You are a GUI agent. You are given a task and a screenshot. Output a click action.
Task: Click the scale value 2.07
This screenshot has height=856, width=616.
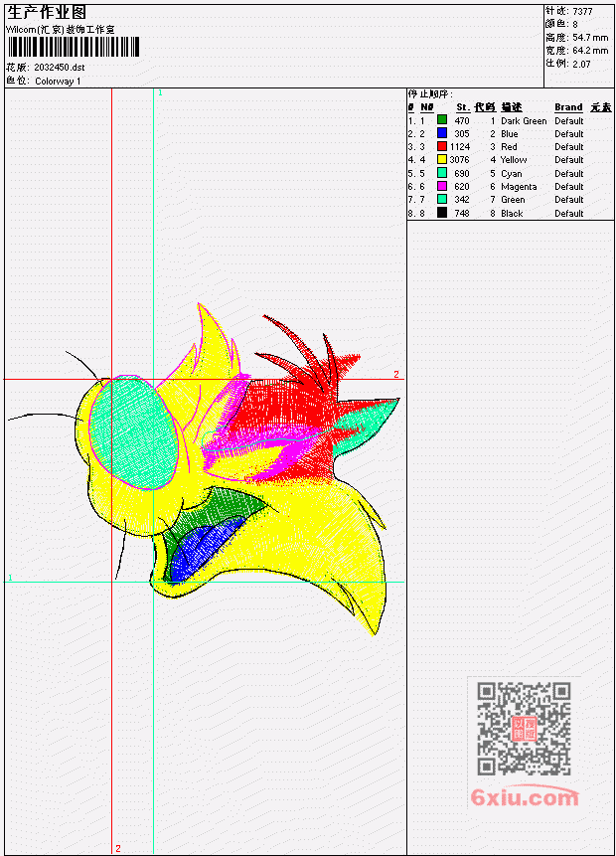(x=581, y=64)
